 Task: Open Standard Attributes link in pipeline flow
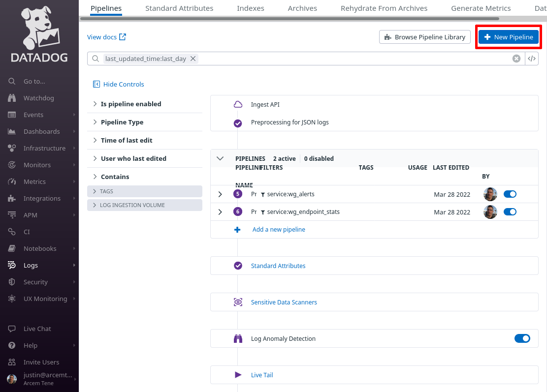point(278,266)
